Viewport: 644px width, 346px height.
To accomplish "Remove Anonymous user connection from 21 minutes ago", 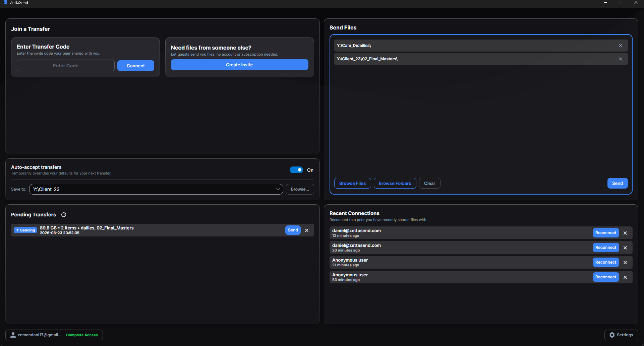I will (625, 263).
